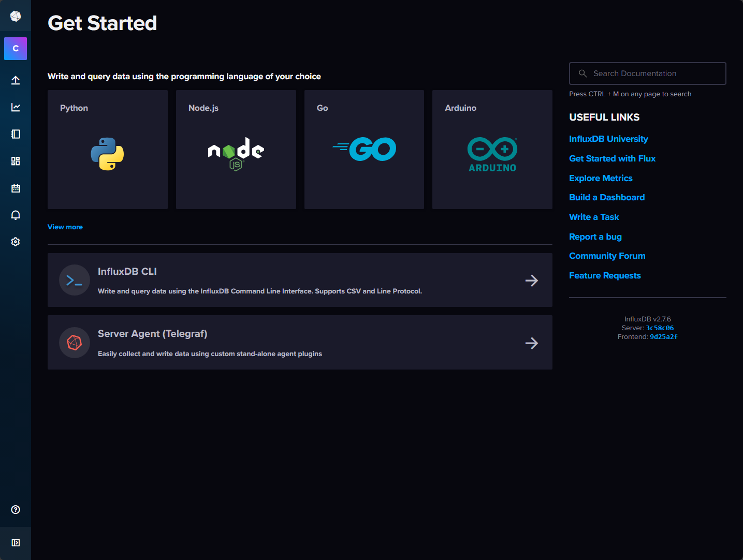Open the user account avatar C

point(16,49)
